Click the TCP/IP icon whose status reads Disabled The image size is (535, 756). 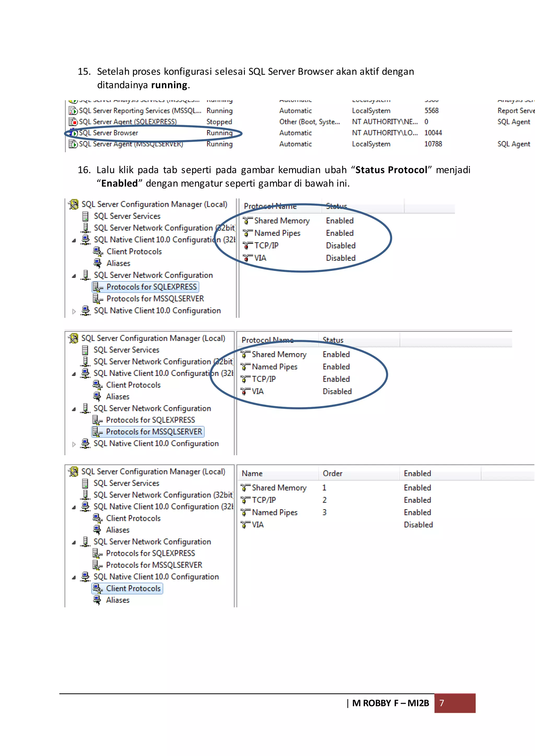click(248, 246)
